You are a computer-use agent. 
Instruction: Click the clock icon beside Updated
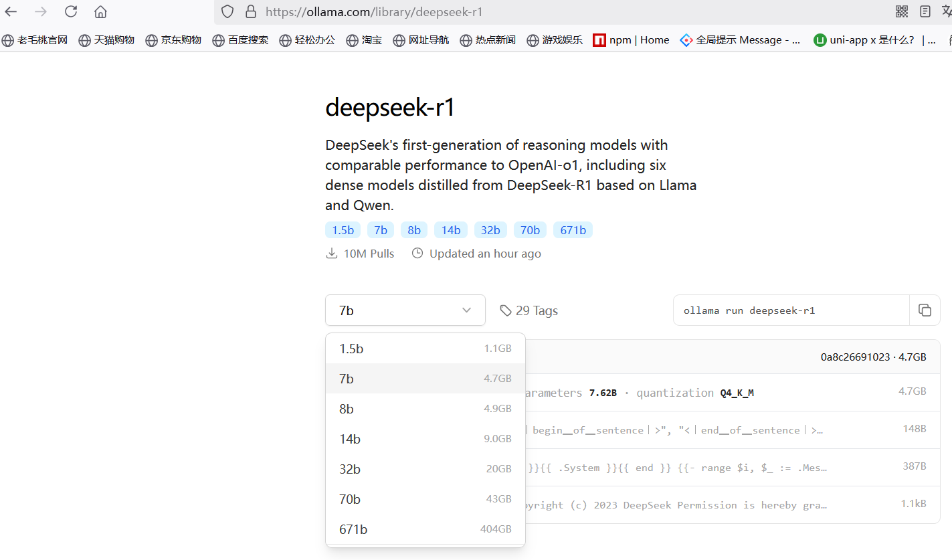[x=417, y=254]
